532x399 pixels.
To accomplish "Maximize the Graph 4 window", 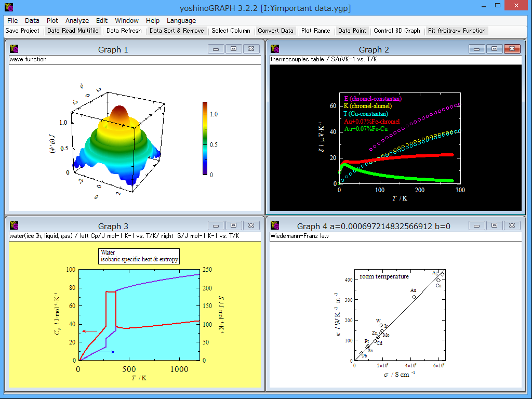I will (x=495, y=225).
